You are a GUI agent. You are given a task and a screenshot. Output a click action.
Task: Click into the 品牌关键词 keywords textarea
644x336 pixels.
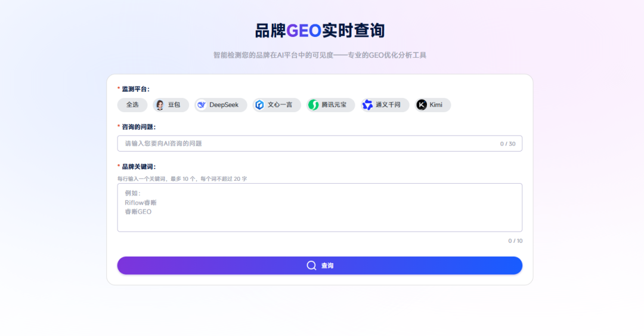(x=320, y=207)
